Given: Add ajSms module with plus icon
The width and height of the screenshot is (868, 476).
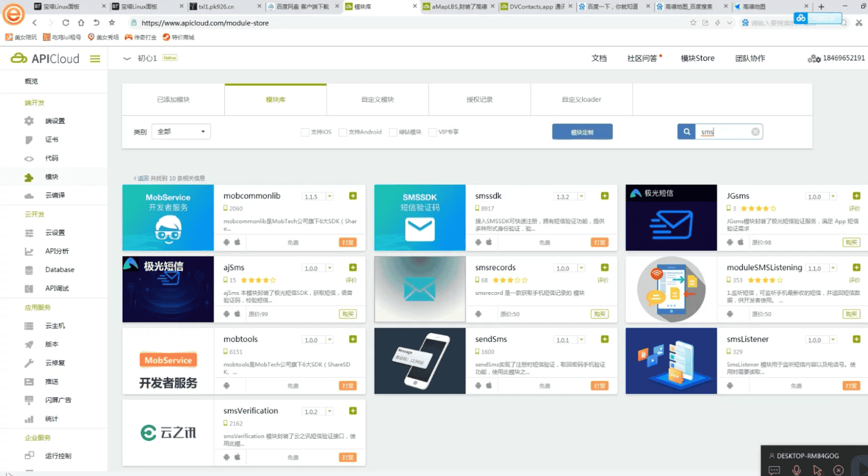Looking at the screenshot, I should (353, 267).
